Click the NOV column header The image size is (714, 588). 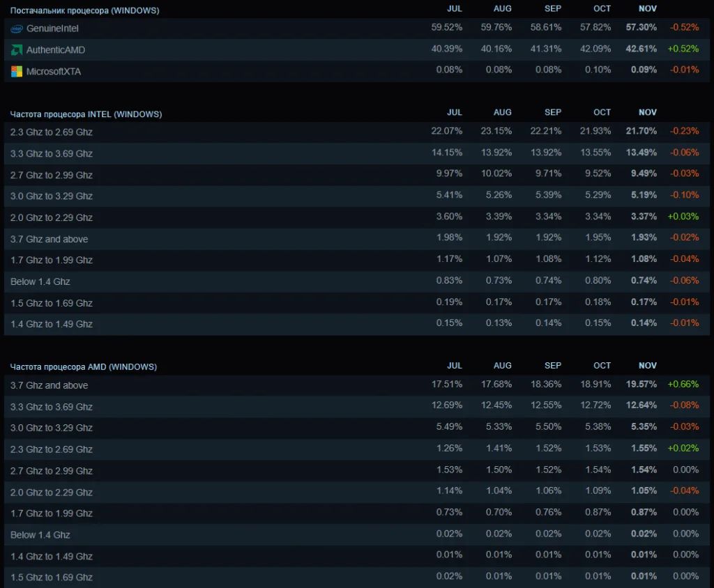point(647,8)
